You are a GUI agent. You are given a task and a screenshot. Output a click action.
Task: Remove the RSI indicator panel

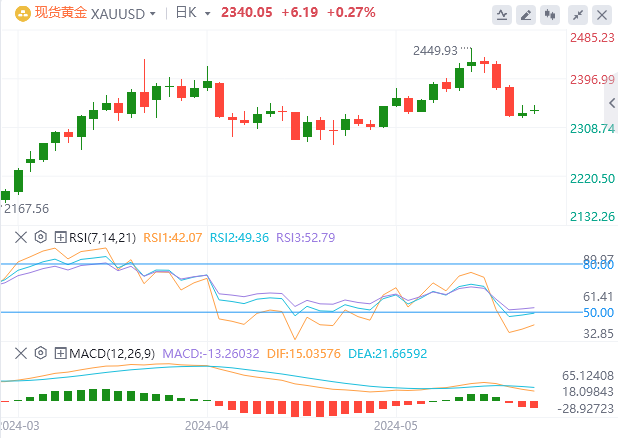tap(20, 237)
